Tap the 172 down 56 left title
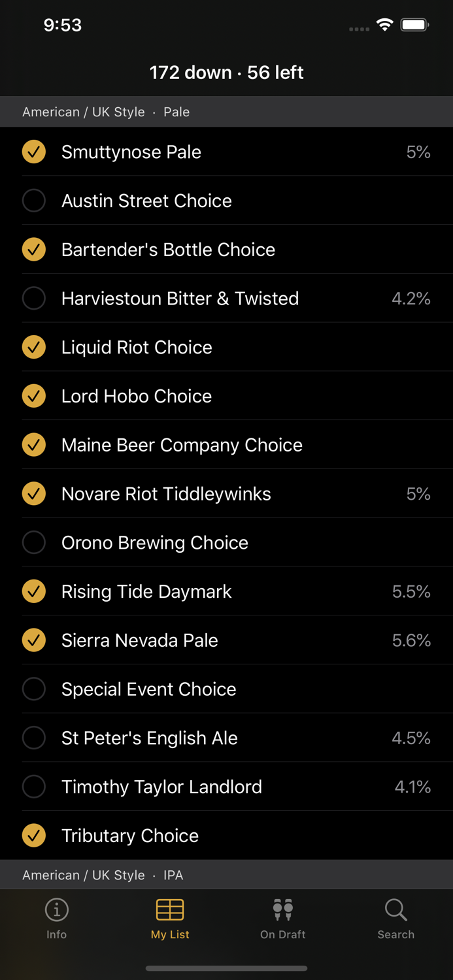Image resolution: width=453 pixels, height=980 pixels. (x=226, y=73)
